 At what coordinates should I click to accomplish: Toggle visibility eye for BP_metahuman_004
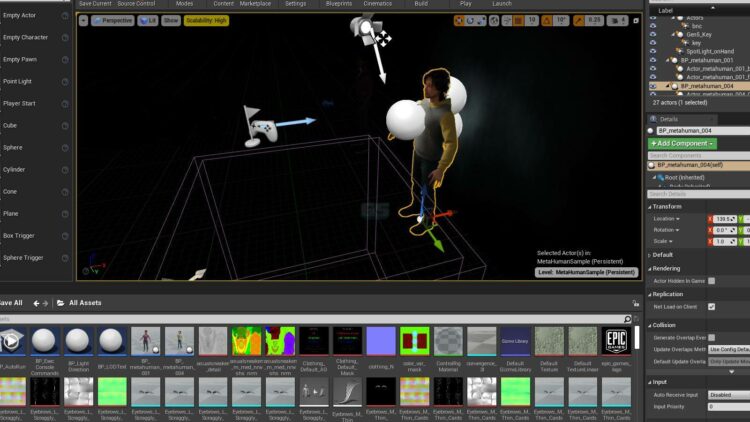(653, 86)
